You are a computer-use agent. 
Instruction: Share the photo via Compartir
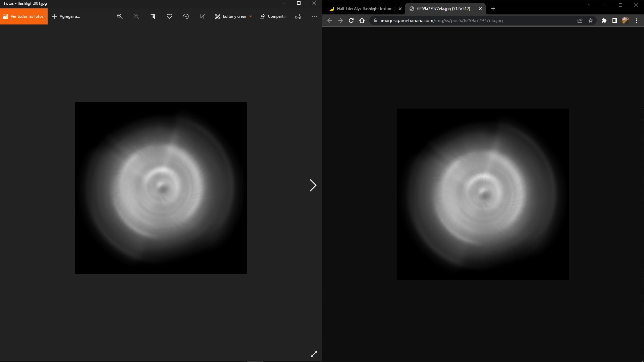(273, 16)
